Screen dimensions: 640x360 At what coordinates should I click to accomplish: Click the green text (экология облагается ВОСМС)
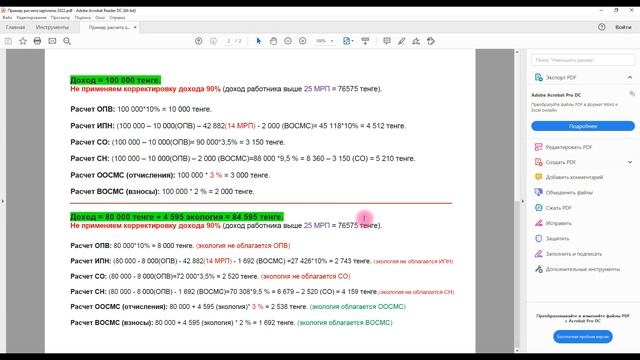(345, 322)
